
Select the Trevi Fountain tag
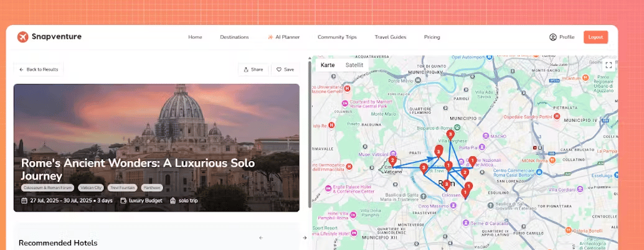click(x=122, y=187)
